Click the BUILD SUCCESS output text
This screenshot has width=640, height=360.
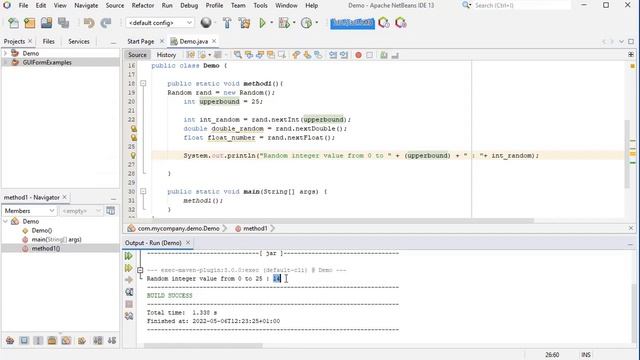(169, 296)
